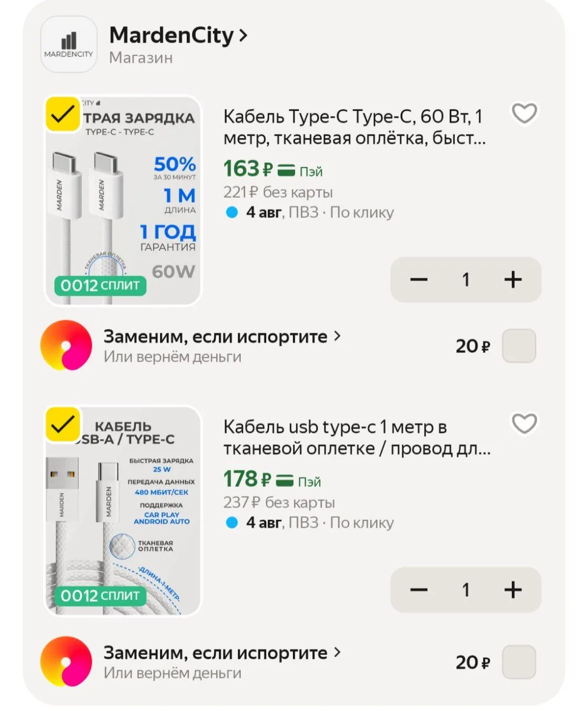588x711 pixels.
Task: Add USB Type-C cable to favorites heart
Action: [x=524, y=424]
